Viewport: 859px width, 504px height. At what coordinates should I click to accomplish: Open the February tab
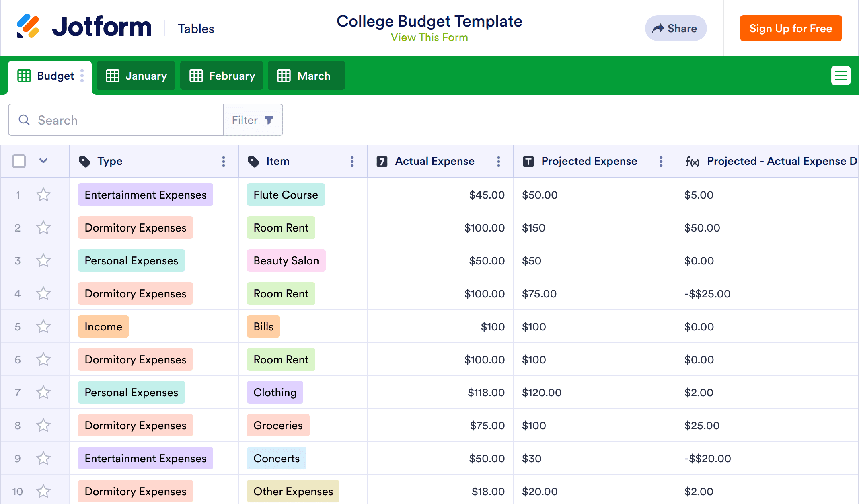222,76
